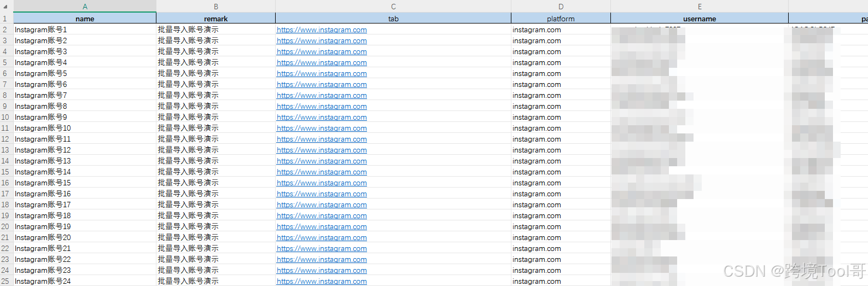Image resolution: width=868 pixels, height=286 pixels.
Task: Click cell 'Instagram账号8'
Action: click(x=85, y=106)
